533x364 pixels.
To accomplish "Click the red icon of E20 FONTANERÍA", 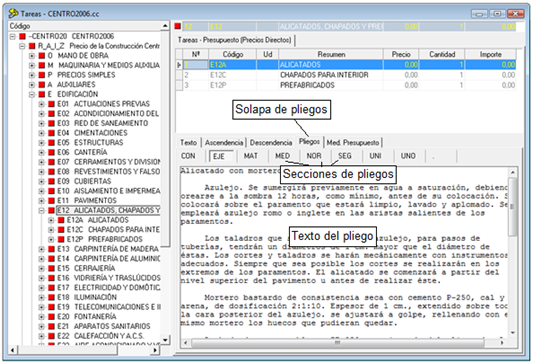I will point(51,317).
